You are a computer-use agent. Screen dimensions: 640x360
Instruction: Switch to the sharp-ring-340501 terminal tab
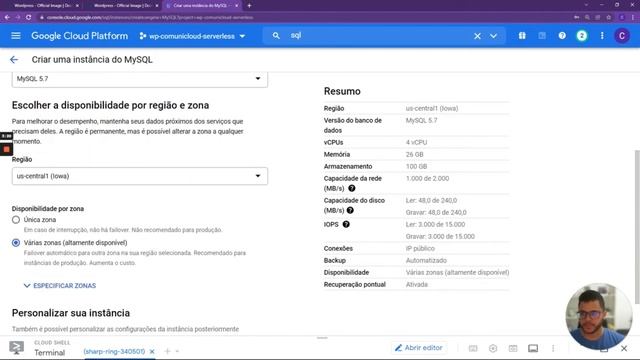point(114,351)
